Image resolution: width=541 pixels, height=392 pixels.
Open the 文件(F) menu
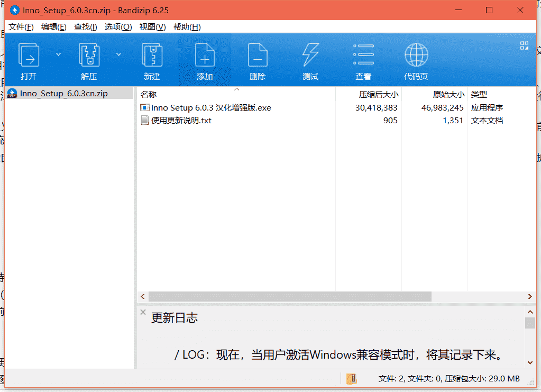21,27
